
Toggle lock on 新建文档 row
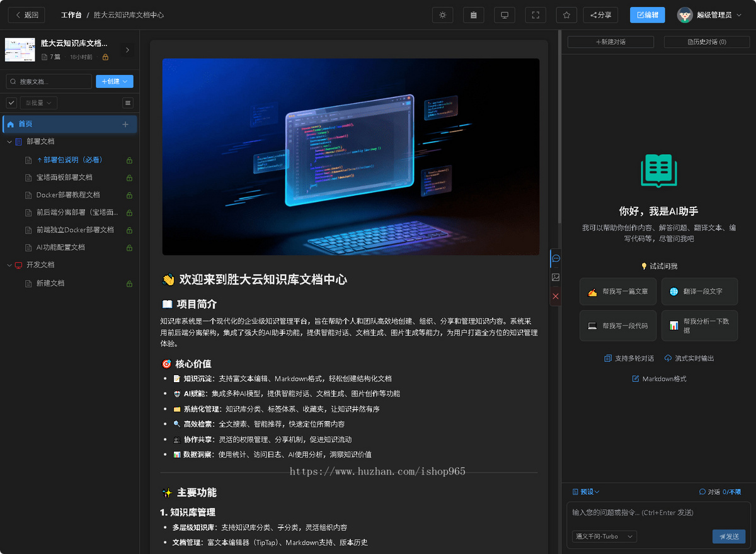pos(129,283)
